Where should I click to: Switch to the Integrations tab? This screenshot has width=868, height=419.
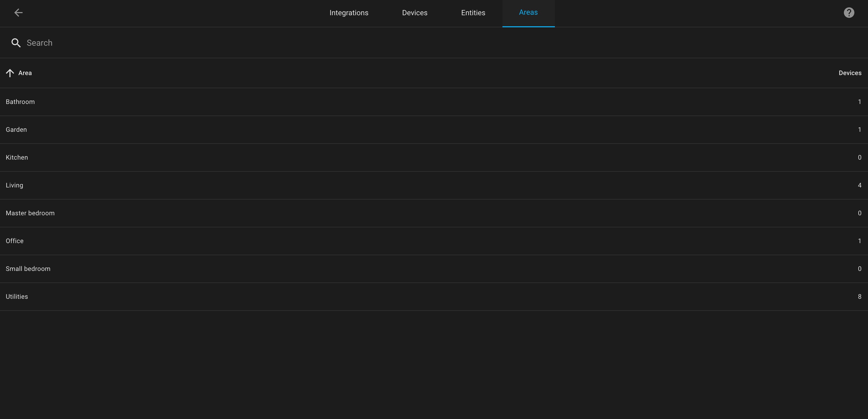[x=349, y=13]
